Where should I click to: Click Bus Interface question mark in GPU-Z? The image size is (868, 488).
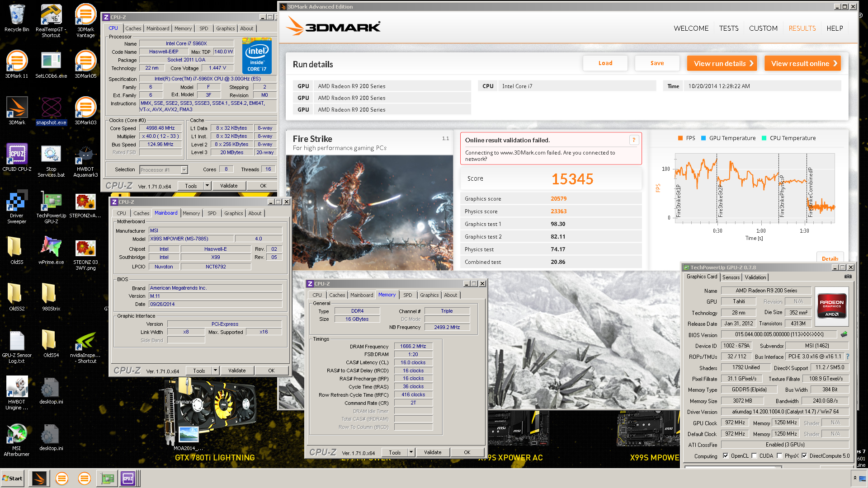pyautogui.click(x=848, y=357)
